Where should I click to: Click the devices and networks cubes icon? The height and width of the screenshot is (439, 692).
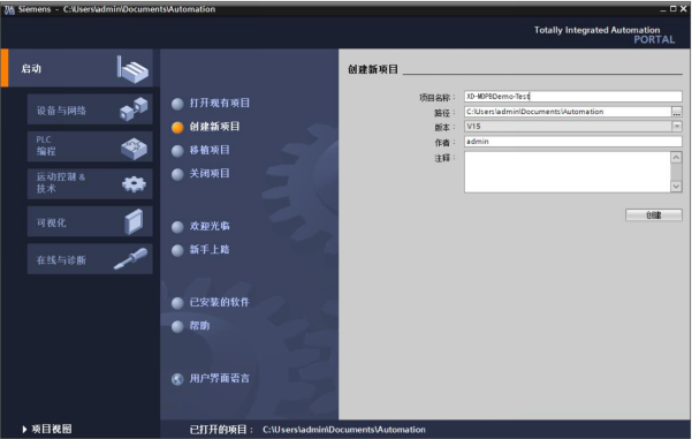point(133,109)
